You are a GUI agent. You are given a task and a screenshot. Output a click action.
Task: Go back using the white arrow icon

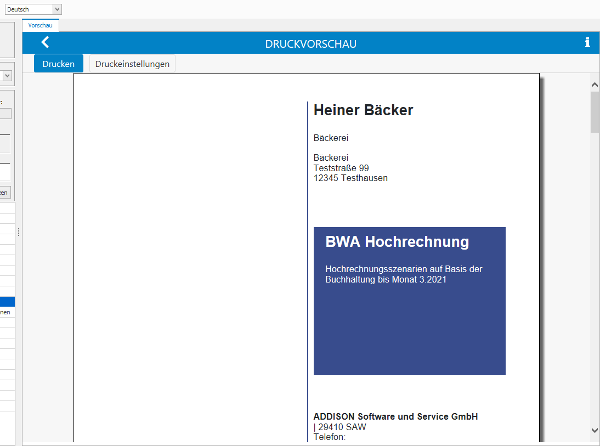point(45,42)
